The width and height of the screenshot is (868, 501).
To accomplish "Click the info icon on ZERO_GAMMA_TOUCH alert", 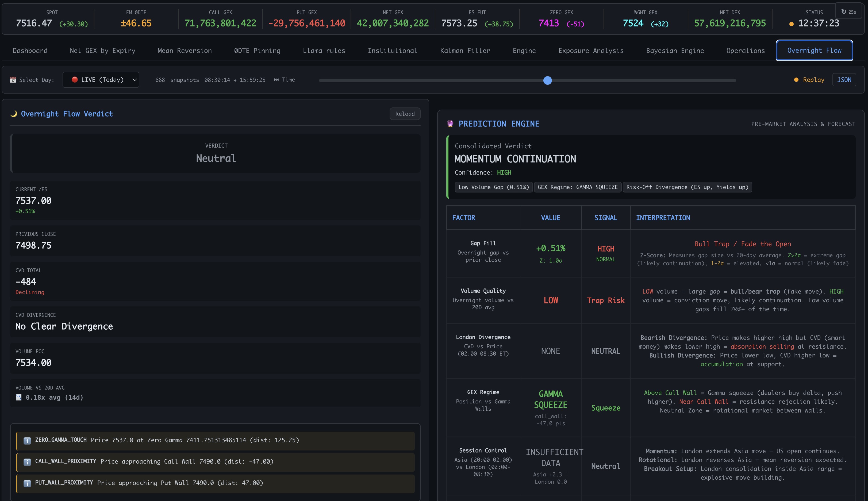I will [x=27, y=441].
